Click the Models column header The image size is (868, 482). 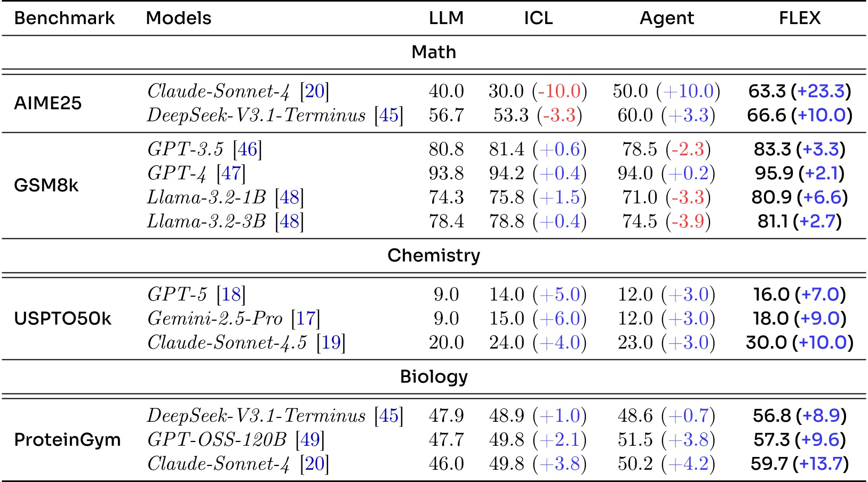178,18
